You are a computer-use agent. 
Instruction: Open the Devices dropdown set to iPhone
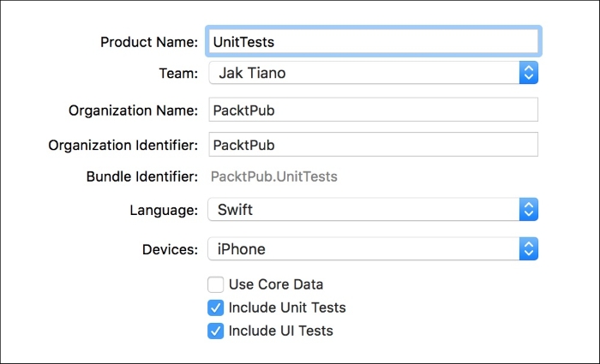click(373, 249)
